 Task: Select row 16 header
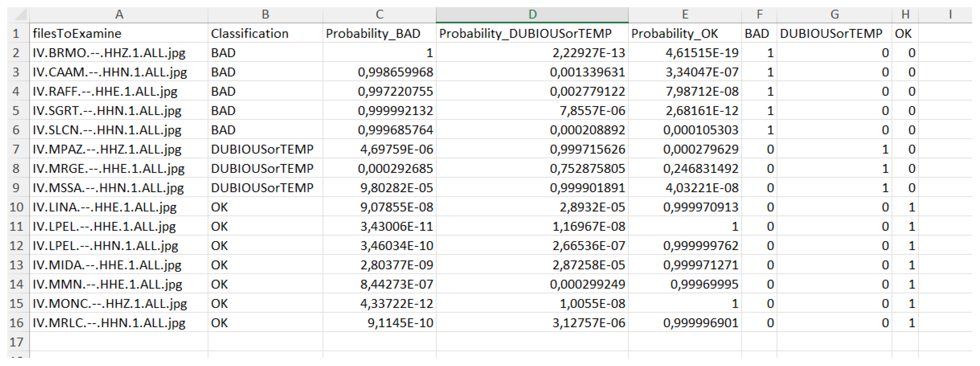point(16,322)
